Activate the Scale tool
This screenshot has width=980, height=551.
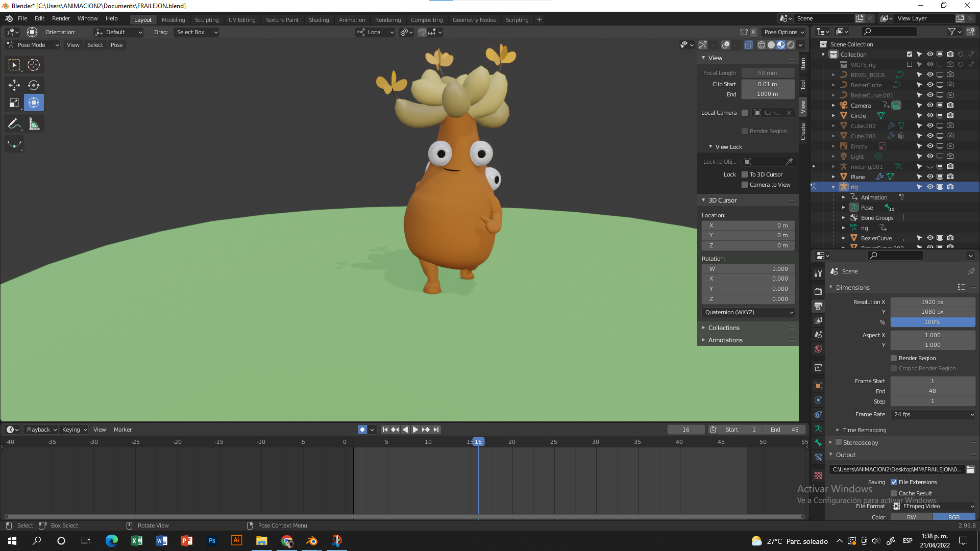pos(14,103)
